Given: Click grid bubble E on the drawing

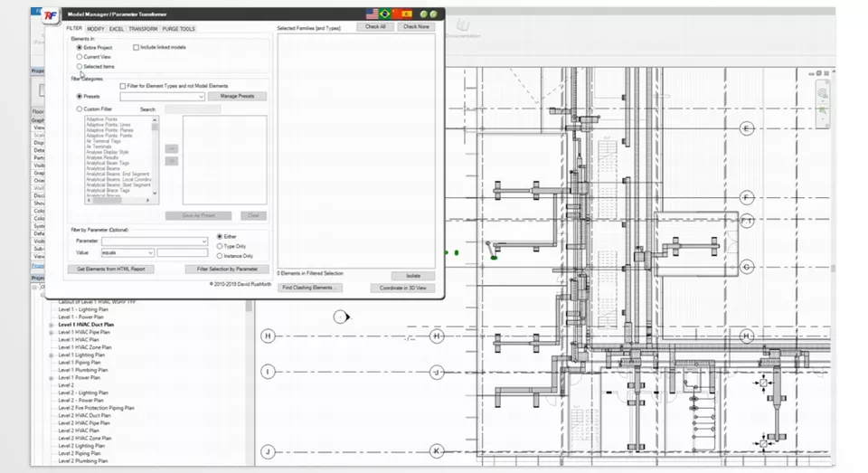Looking at the screenshot, I should (746, 128).
